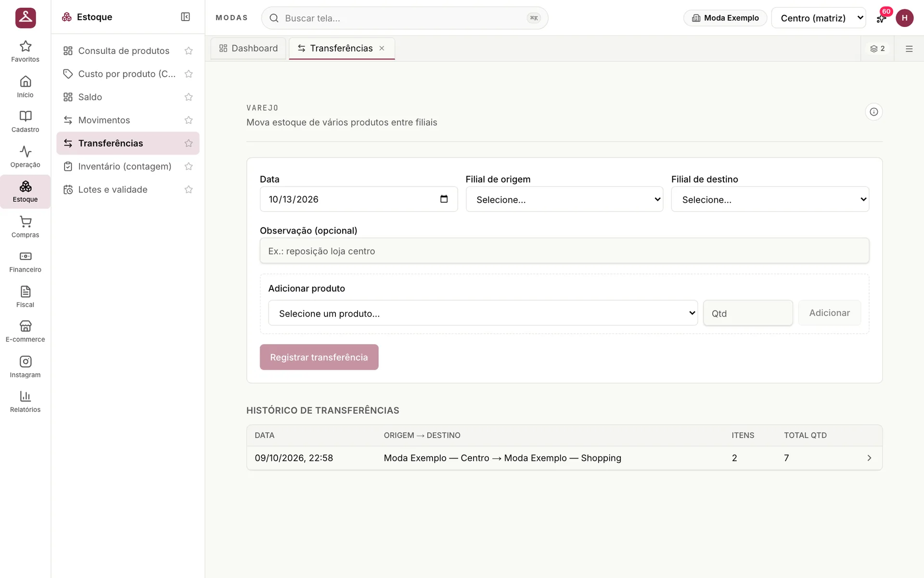Toggle the Movimentos favorite star
The width and height of the screenshot is (924, 578).
pos(189,120)
